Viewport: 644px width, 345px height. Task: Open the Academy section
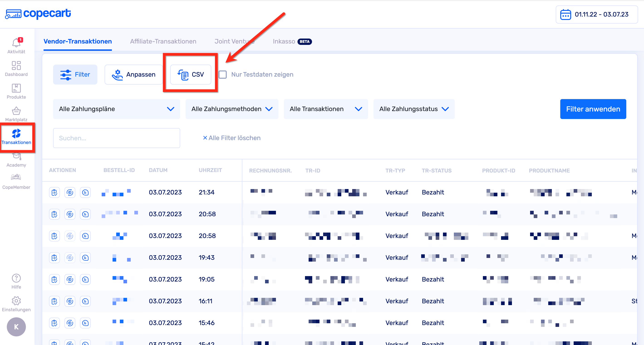16,159
